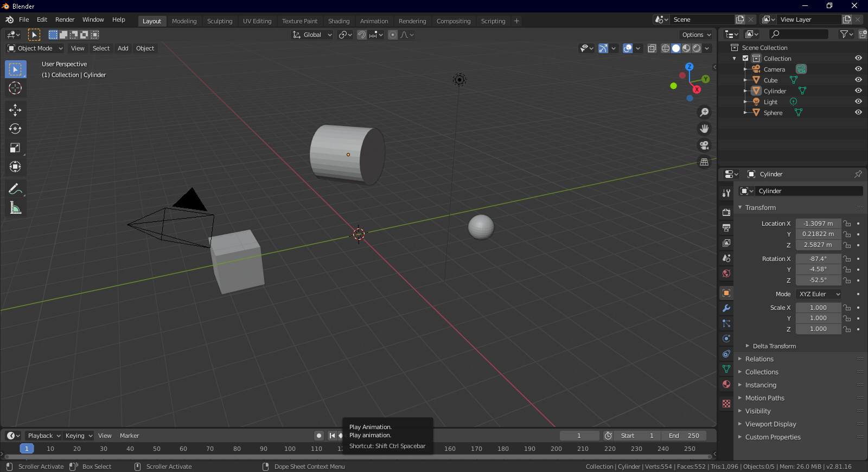This screenshot has height=472, width=868.
Task: Open the World properties tab
Action: 726,273
